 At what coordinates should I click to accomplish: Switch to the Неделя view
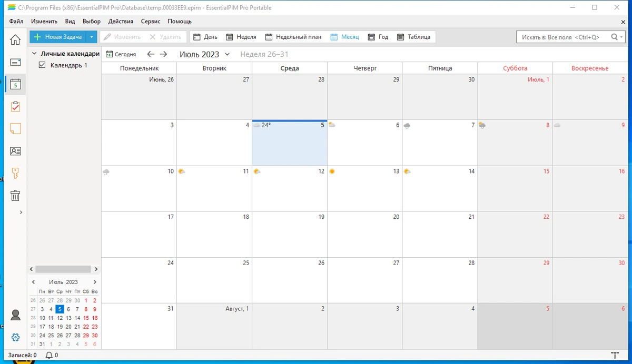tap(241, 37)
